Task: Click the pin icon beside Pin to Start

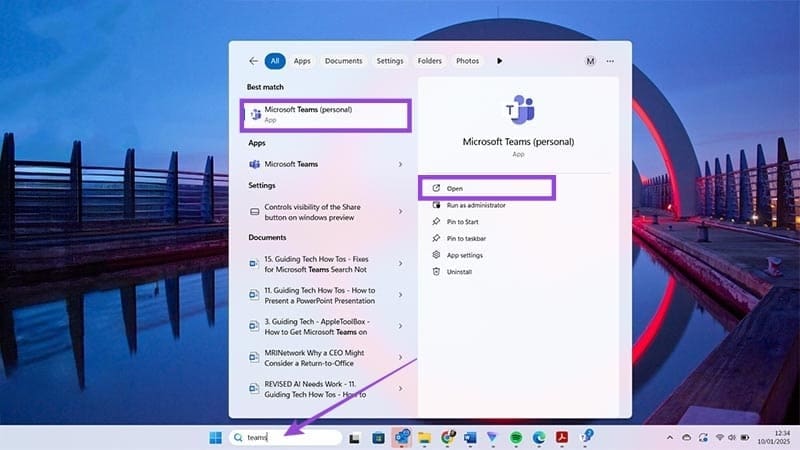Action: pos(436,221)
